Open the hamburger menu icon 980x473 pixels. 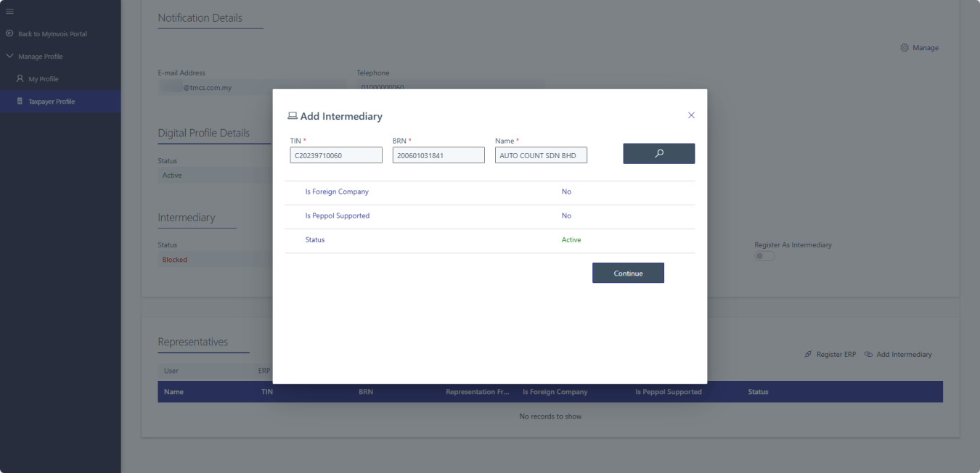tap(9, 11)
